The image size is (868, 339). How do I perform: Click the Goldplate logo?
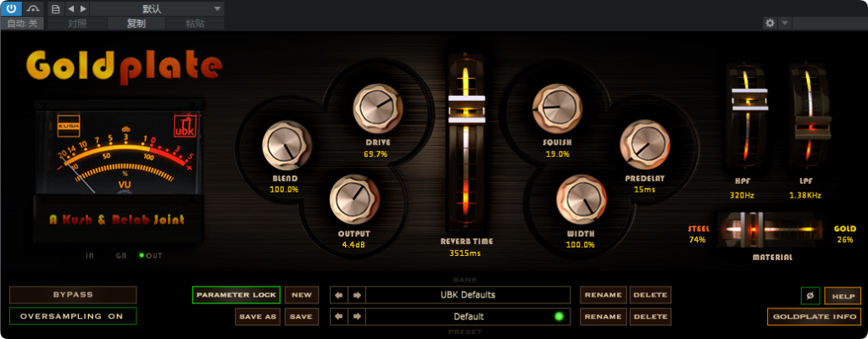click(124, 66)
